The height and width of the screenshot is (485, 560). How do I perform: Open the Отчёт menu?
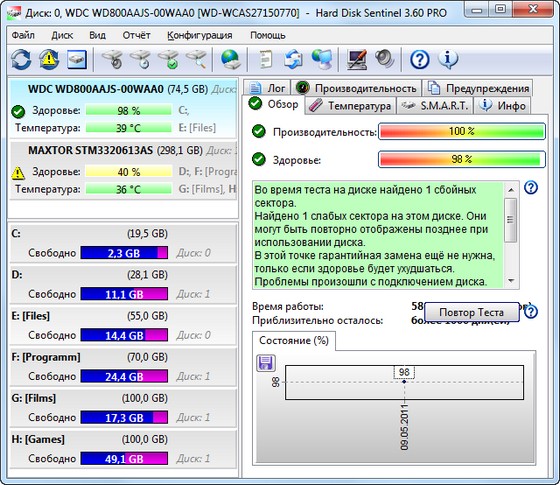click(x=136, y=35)
